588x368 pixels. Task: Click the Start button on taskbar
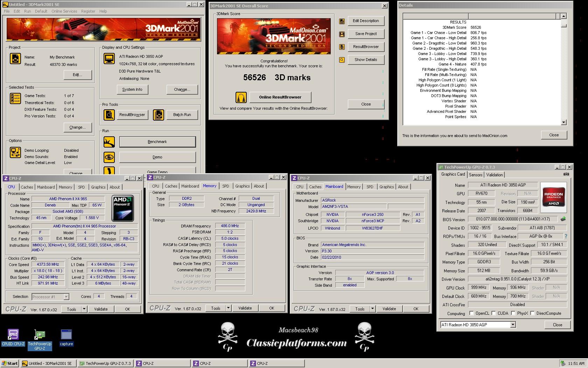point(10,363)
